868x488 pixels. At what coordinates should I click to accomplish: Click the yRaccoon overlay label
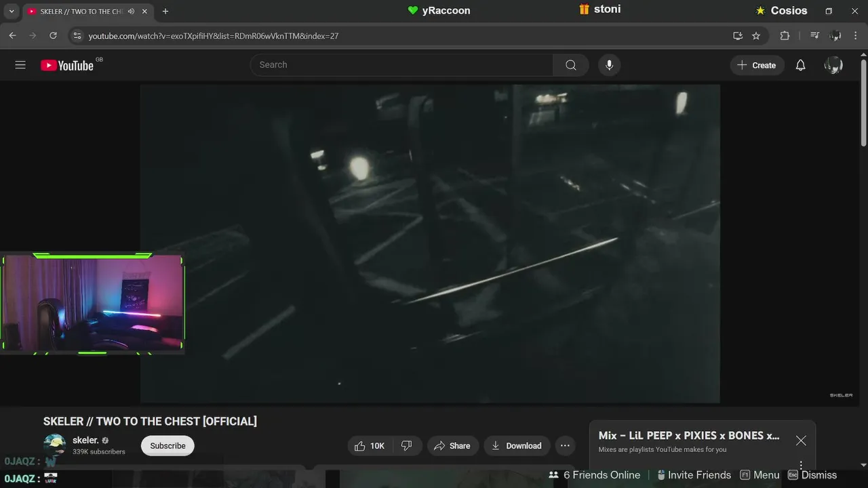click(439, 10)
